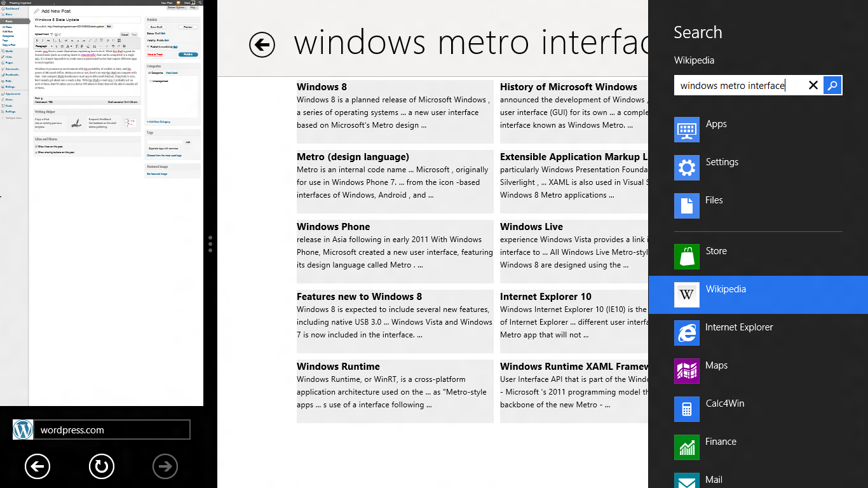Open the 'Metro (design language)' result
The image size is (868, 488).
pyautogui.click(x=353, y=157)
